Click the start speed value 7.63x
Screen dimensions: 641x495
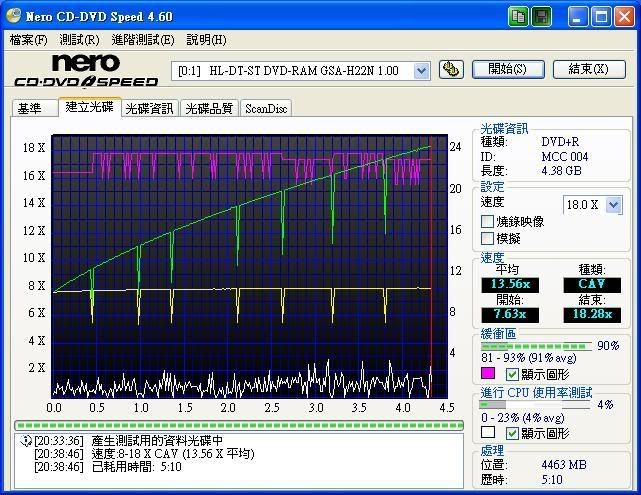(510, 315)
